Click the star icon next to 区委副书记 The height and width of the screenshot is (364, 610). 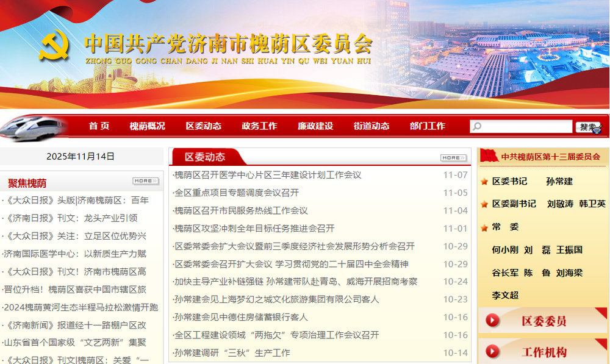(x=484, y=204)
